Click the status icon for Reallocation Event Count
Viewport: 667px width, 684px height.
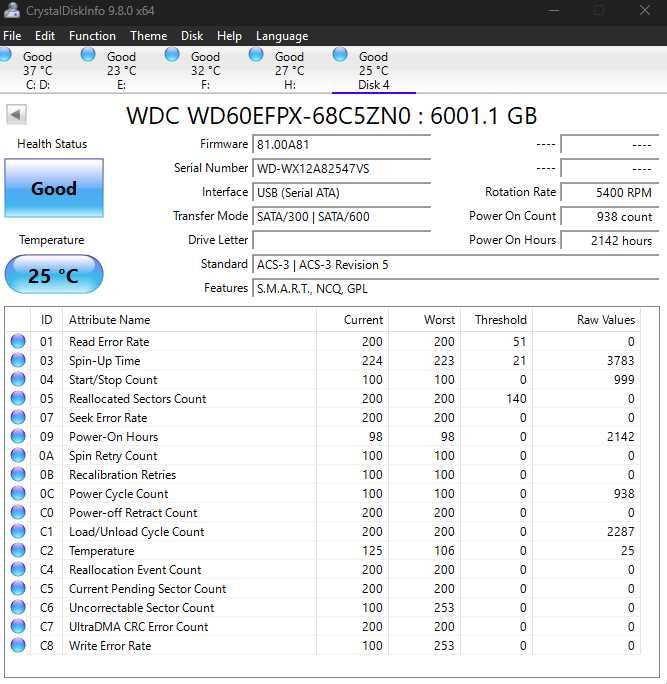18,569
